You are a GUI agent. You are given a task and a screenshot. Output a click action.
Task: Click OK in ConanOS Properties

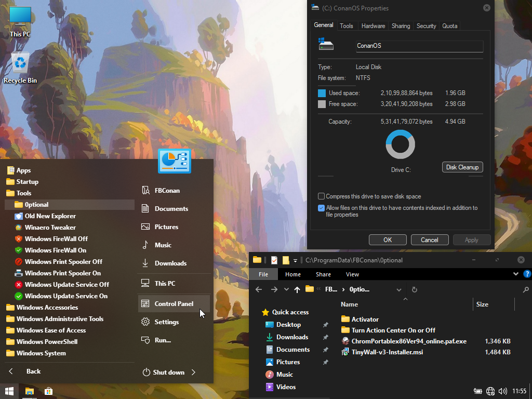pyautogui.click(x=388, y=240)
